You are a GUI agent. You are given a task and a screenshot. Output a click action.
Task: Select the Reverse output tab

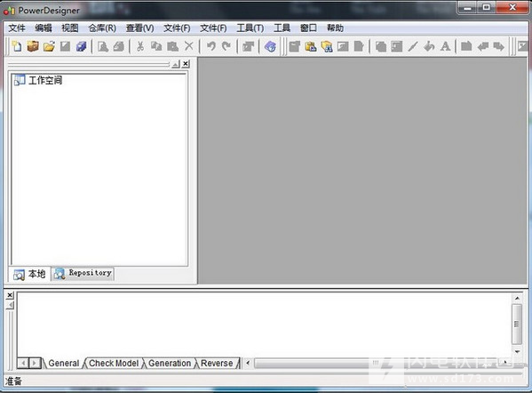(217, 363)
